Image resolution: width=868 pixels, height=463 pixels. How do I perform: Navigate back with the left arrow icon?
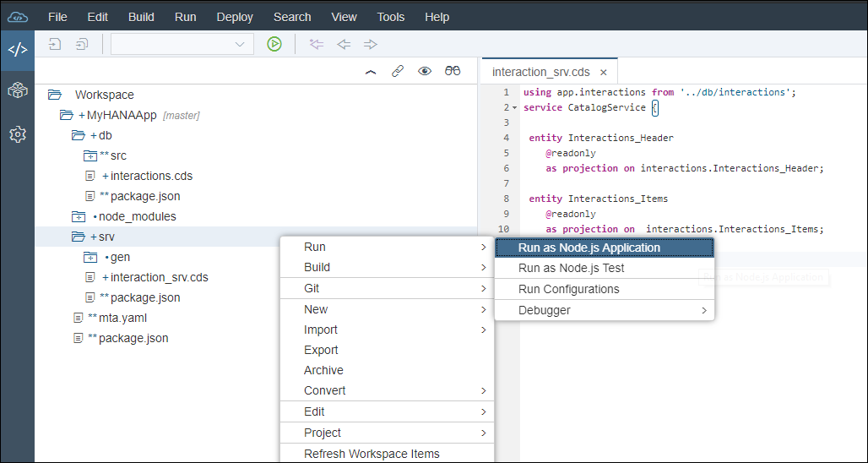(x=344, y=44)
